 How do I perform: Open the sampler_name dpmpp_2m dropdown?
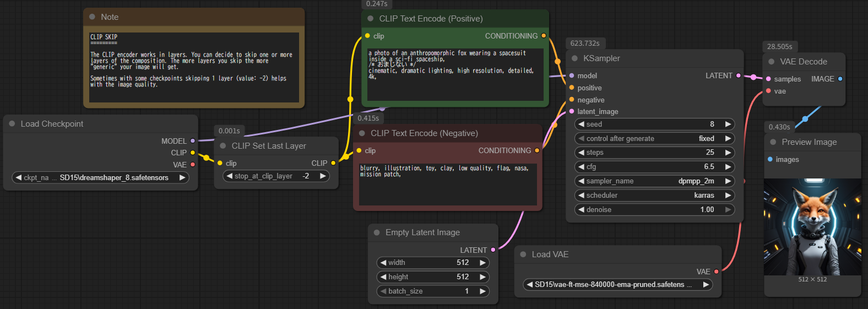654,181
